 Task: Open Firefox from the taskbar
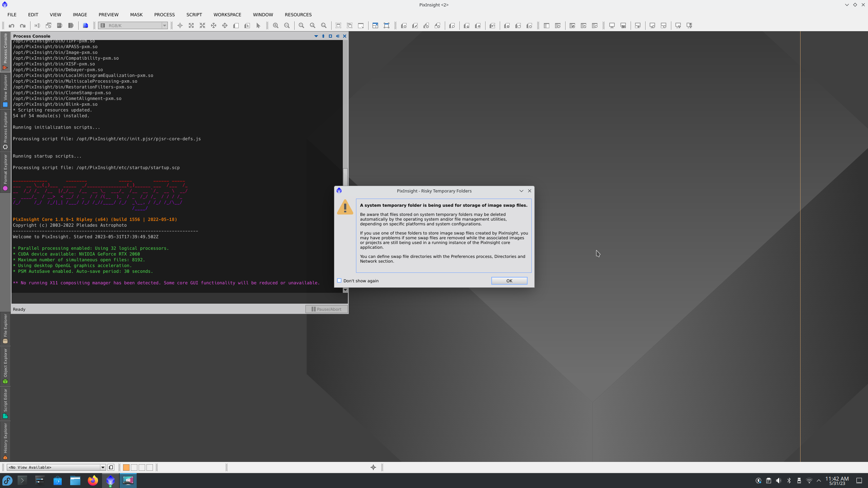pyautogui.click(x=93, y=481)
